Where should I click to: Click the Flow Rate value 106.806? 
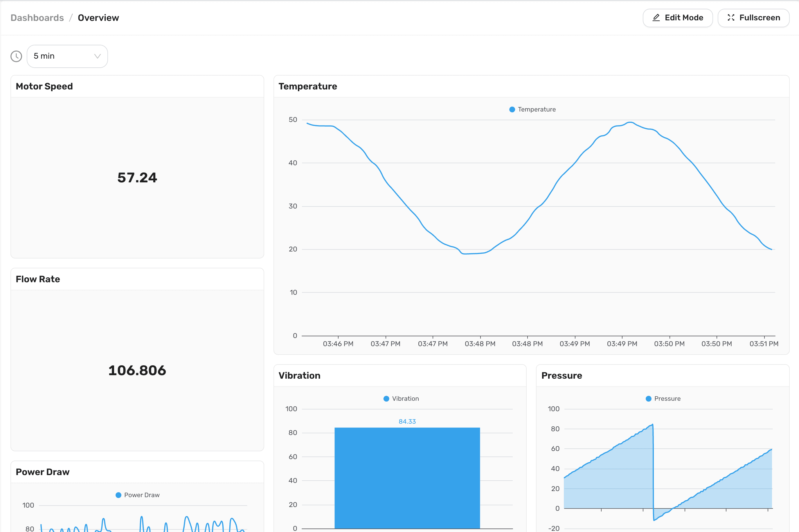click(x=137, y=370)
